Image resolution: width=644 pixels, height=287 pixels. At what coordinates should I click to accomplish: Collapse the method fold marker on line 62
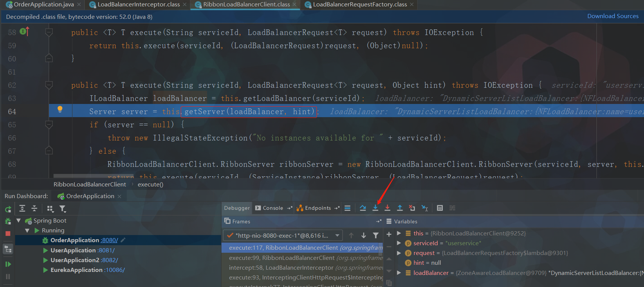49,85
